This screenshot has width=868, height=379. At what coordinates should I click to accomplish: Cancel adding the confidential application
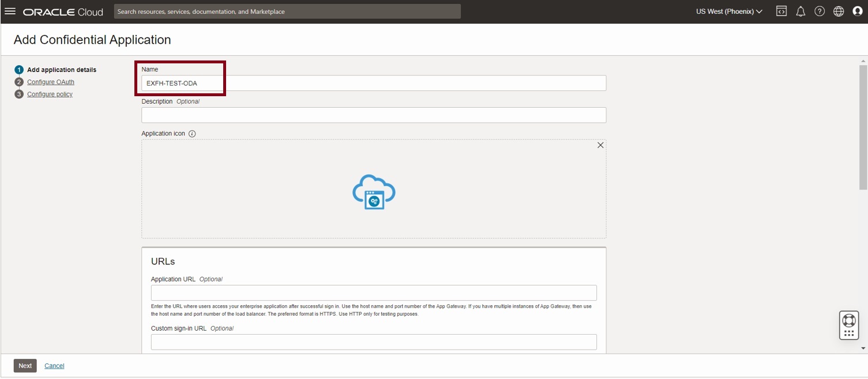click(x=54, y=366)
